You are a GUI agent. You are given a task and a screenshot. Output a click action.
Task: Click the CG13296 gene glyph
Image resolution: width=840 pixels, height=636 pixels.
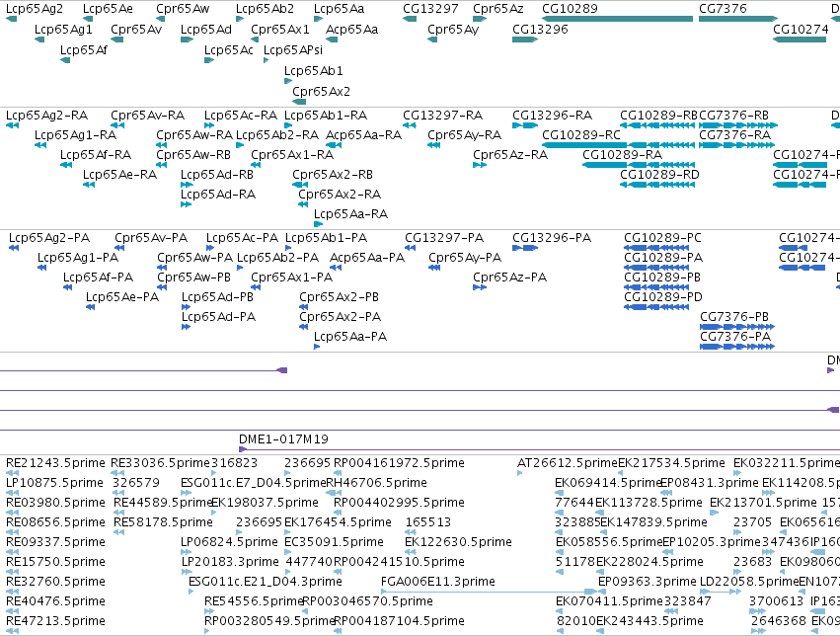pos(525,40)
